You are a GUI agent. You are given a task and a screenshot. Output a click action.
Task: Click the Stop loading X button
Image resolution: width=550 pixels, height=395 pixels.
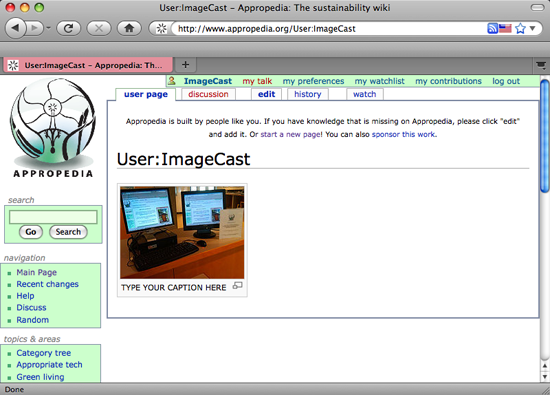click(x=99, y=28)
